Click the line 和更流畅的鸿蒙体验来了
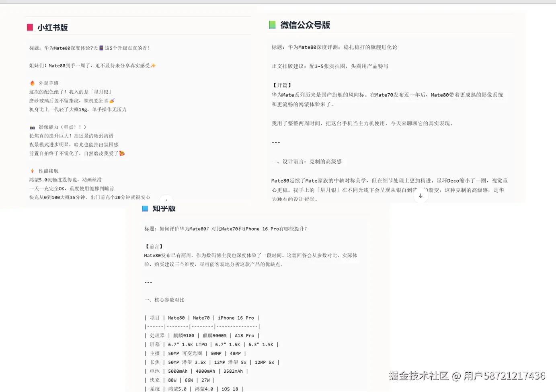The image size is (556, 392). [303, 104]
